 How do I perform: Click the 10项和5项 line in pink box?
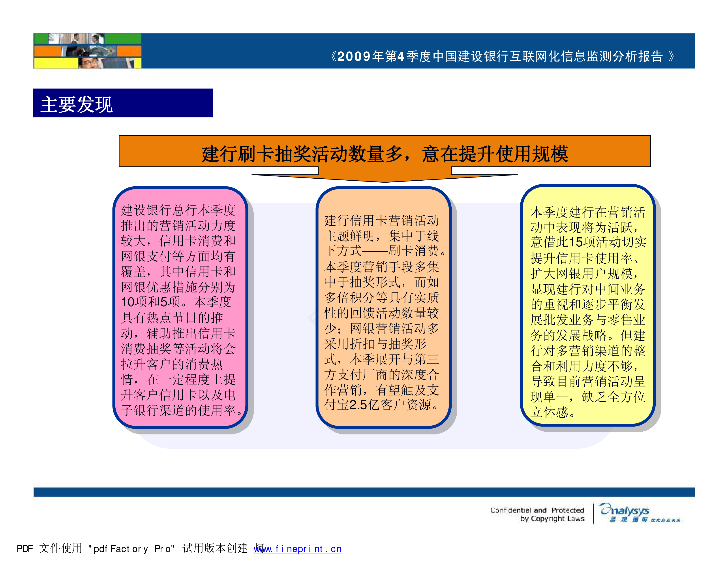click(x=176, y=302)
